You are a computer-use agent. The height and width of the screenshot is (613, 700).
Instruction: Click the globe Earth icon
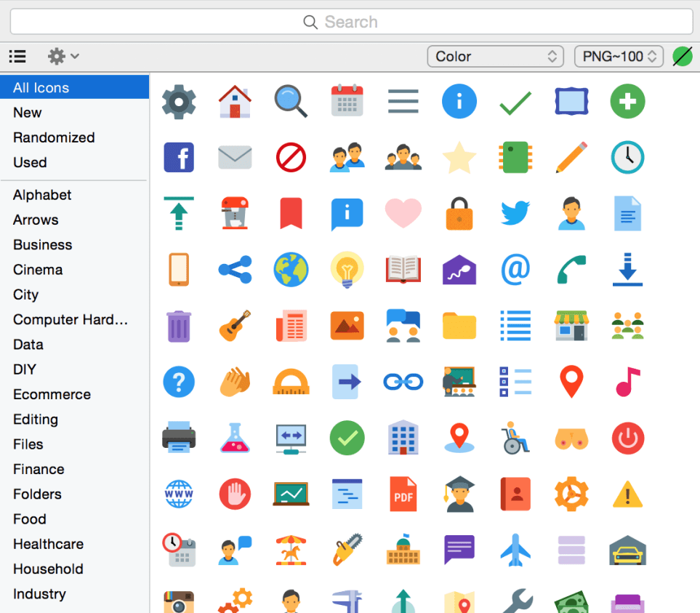pos(291,270)
